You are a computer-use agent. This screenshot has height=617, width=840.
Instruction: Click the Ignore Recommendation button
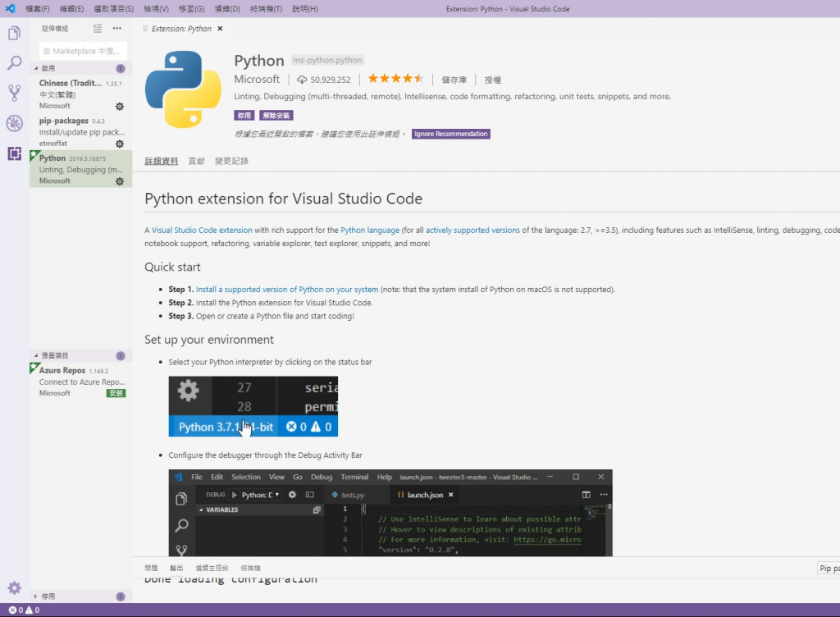(450, 134)
